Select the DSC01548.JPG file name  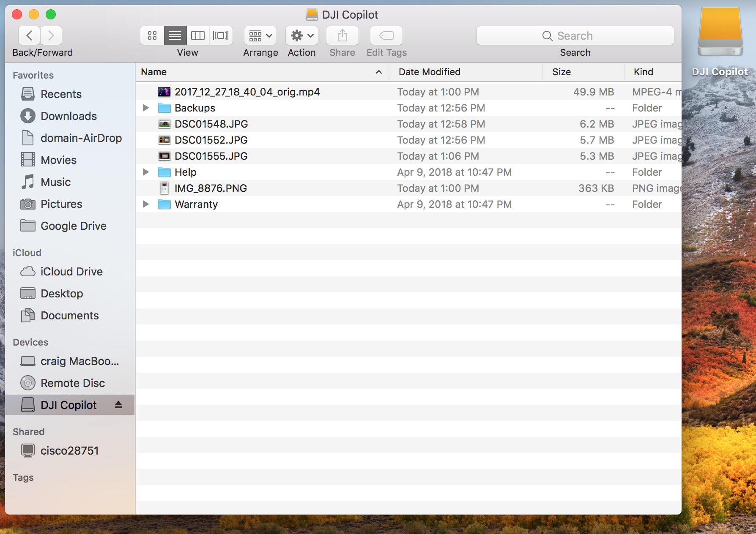(211, 124)
